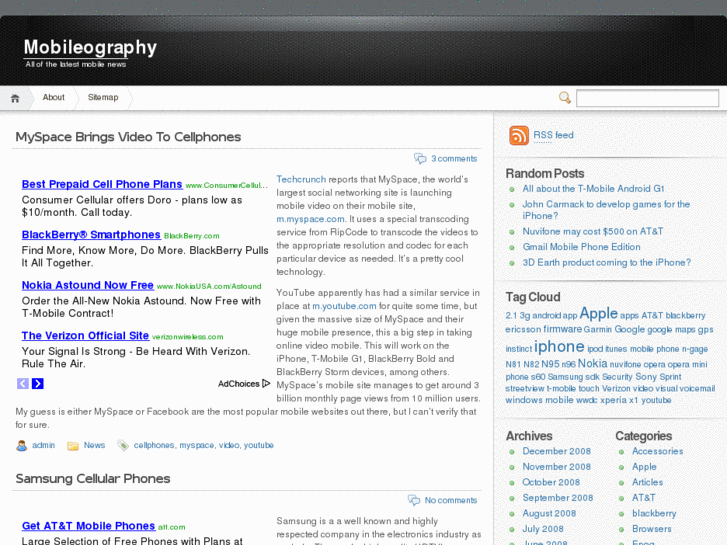Open the November 2008 archive
This screenshot has width=727, height=545.
(556, 467)
